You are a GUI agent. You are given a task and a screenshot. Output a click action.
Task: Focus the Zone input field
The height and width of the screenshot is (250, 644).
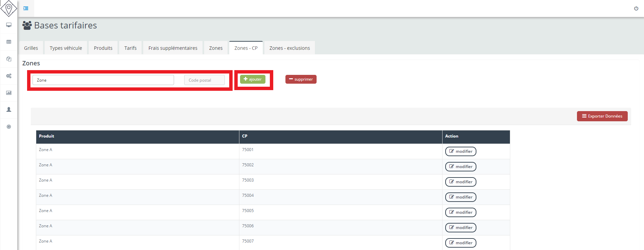[x=103, y=80]
